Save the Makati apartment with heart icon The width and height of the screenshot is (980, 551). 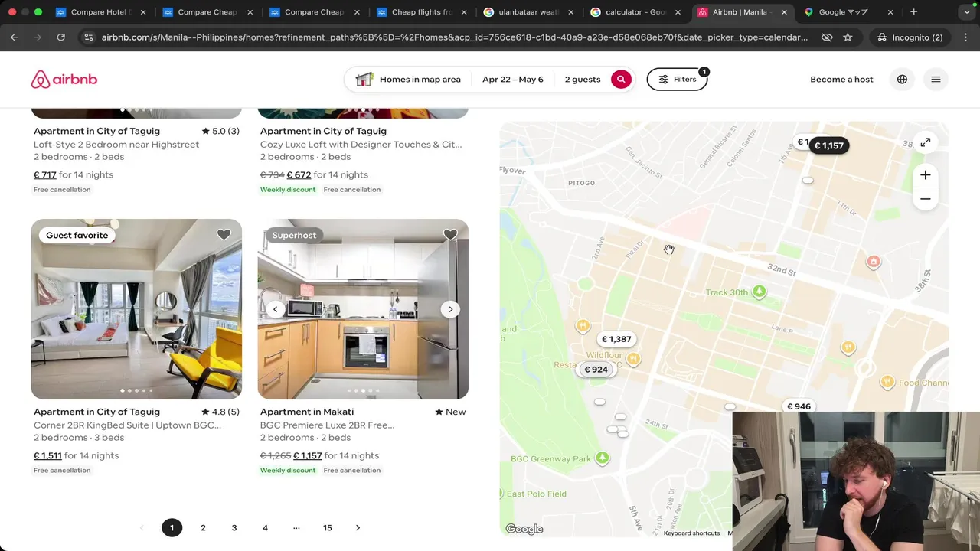(450, 235)
